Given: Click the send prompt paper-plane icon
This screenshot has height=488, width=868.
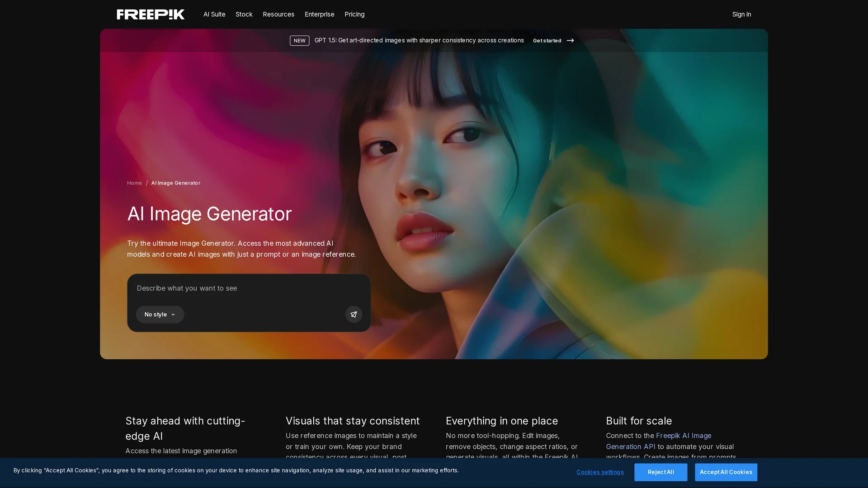Looking at the screenshot, I should coord(354,314).
